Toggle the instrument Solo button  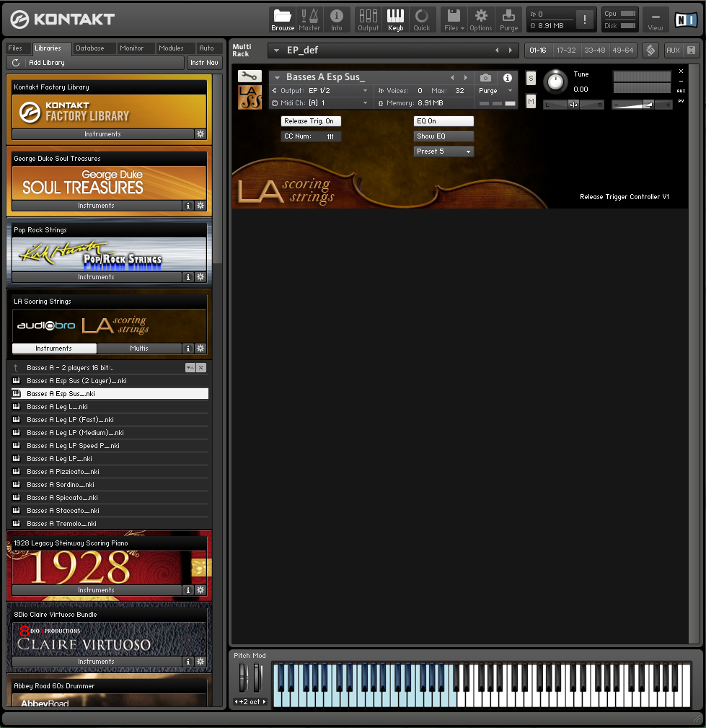[531, 79]
